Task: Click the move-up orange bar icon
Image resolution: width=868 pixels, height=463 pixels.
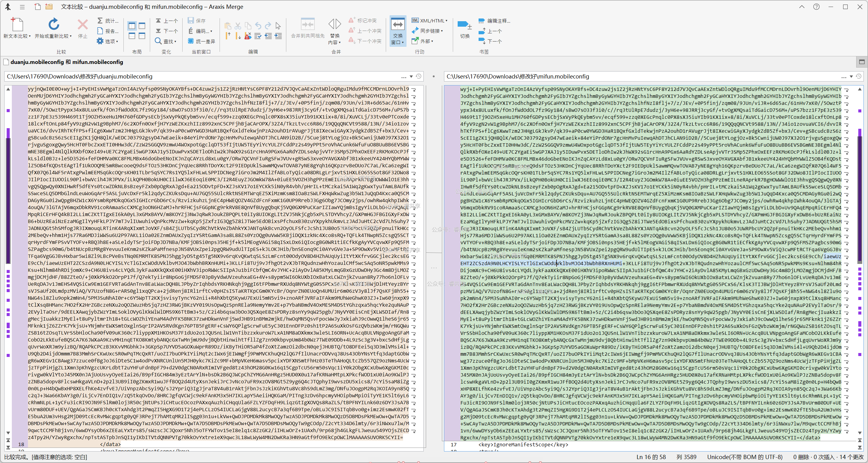Action: coord(228,36)
